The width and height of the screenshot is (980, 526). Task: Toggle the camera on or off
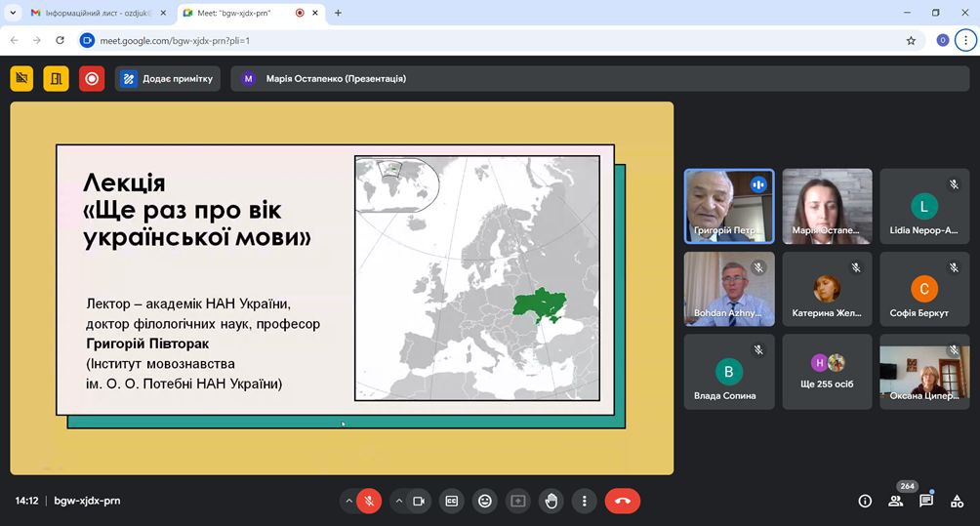(x=419, y=501)
